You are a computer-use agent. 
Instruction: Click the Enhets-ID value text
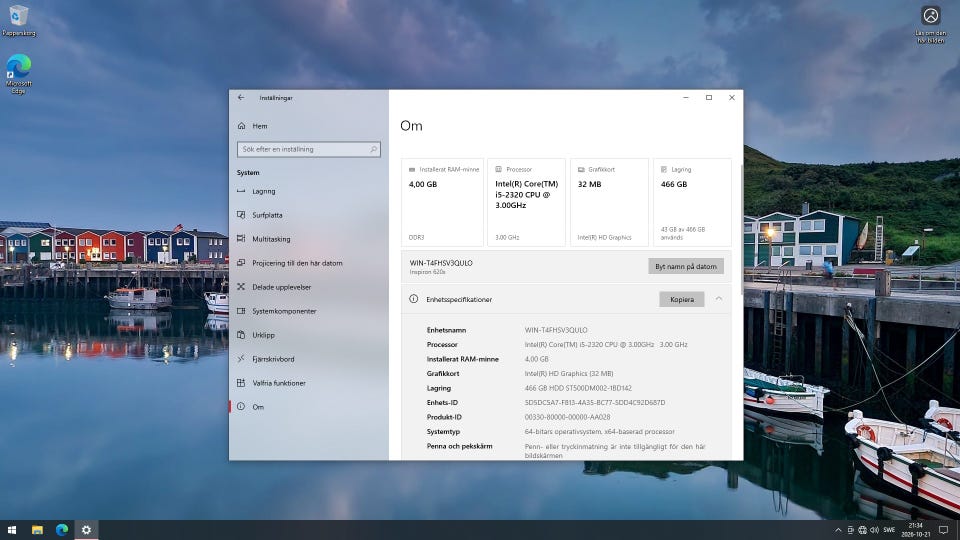coord(594,402)
